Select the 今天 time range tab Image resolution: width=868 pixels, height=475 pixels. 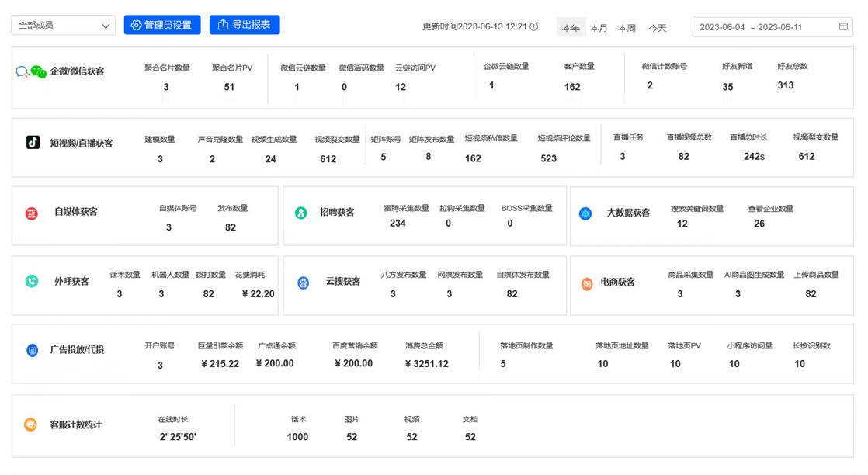point(658,28)
